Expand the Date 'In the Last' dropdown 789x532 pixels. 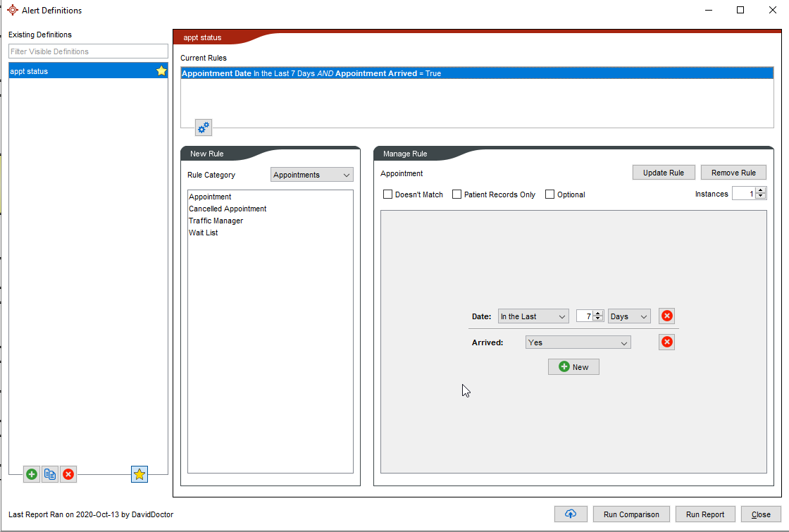(533, 316)
